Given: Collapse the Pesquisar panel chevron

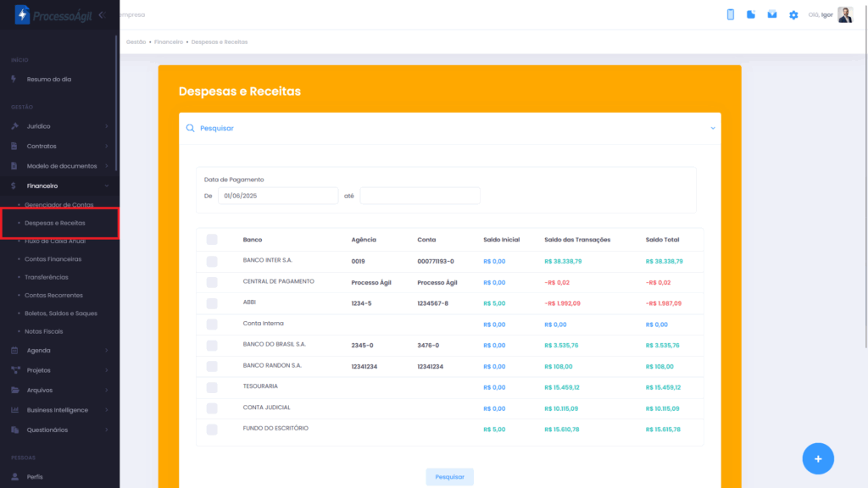Looking at the screenshot, I should pos(713,129).
